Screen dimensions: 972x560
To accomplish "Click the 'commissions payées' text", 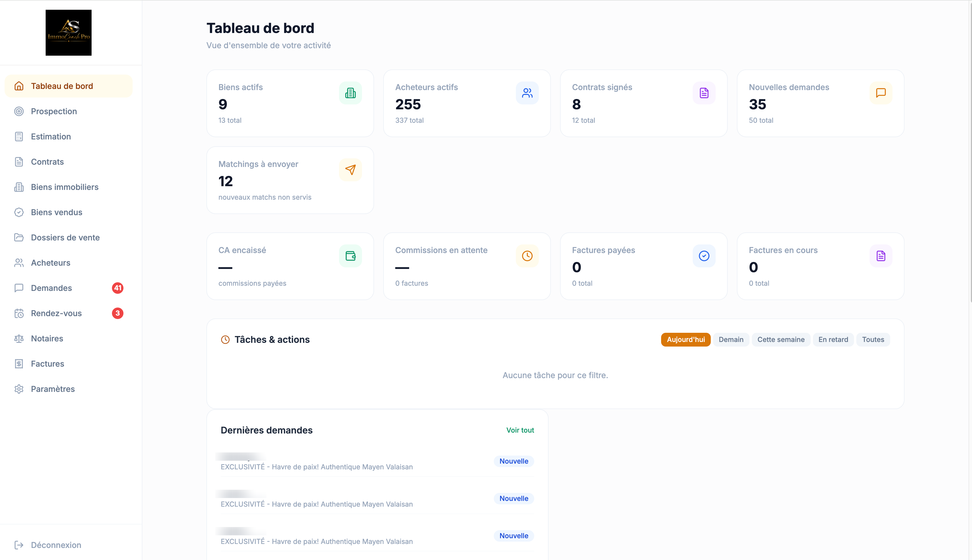I will click(252, 283).
